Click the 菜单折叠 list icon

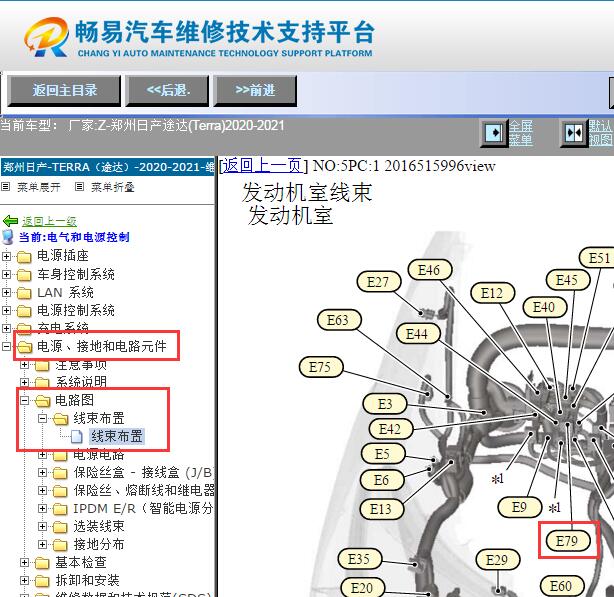[x=79, y=187]
